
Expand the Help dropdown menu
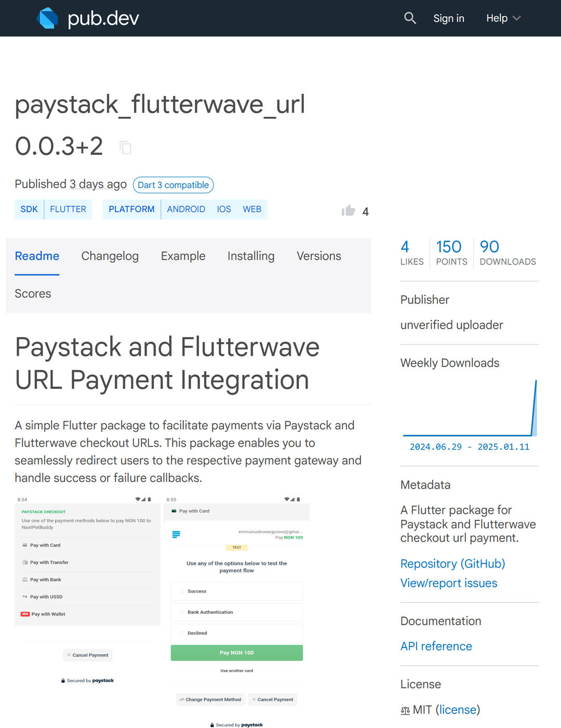(503, 18)
